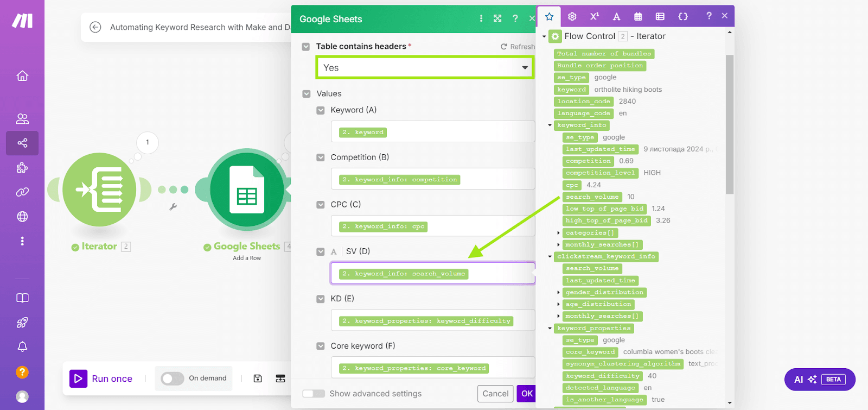Uncheck the Keyword (A) checkbox

pos(321,110)
